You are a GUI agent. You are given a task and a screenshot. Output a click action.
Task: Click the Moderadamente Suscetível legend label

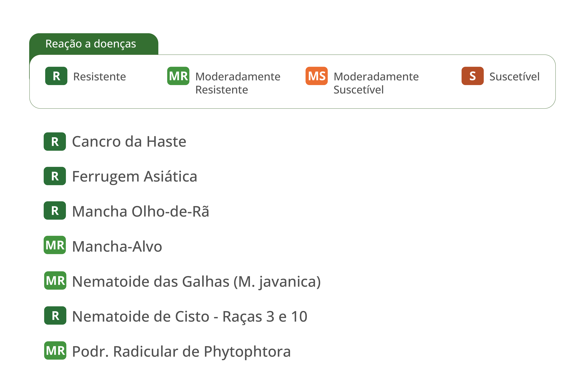(376, 83)
